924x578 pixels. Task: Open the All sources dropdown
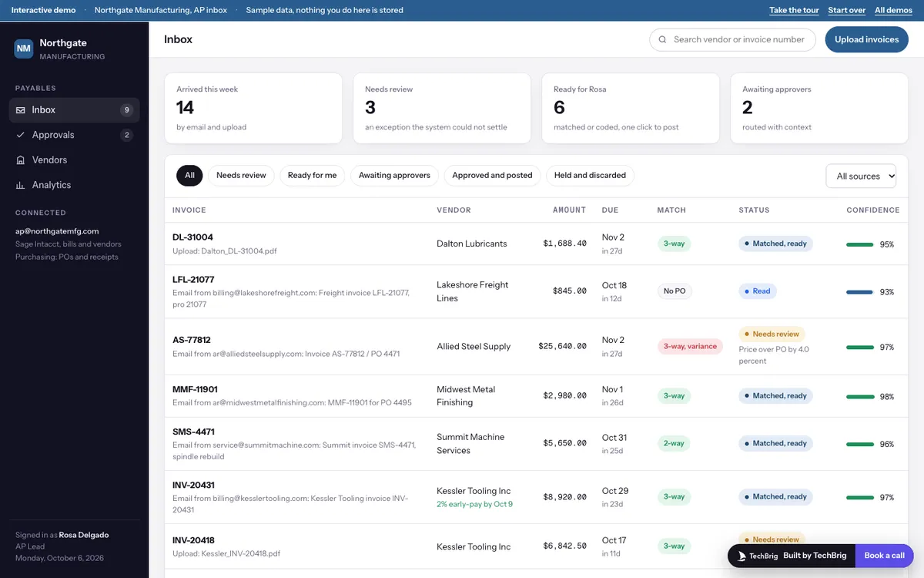(861, 176)
